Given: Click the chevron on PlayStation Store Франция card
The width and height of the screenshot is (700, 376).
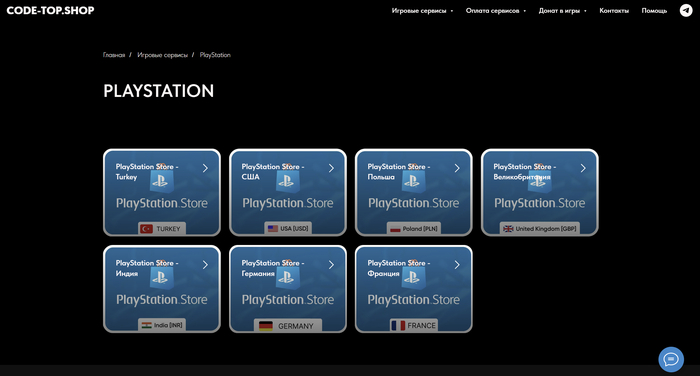Looking at the screenshot, I should tap(457, 265).
